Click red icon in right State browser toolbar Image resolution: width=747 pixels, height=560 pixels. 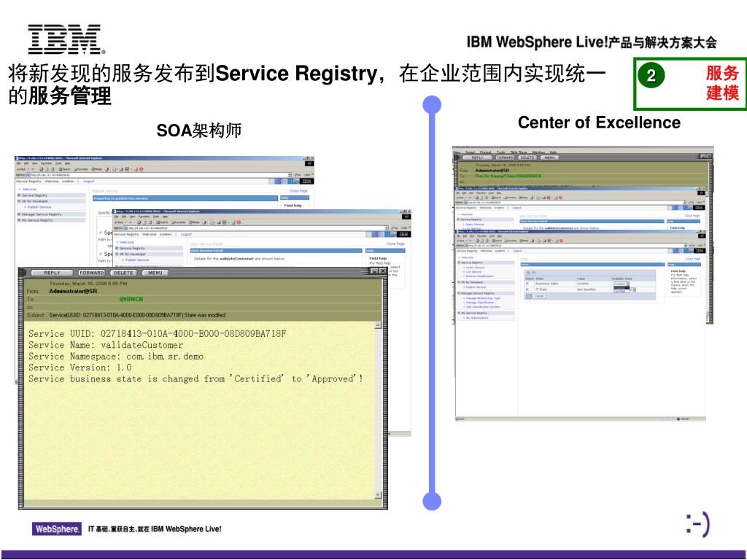tap(561, 241)
